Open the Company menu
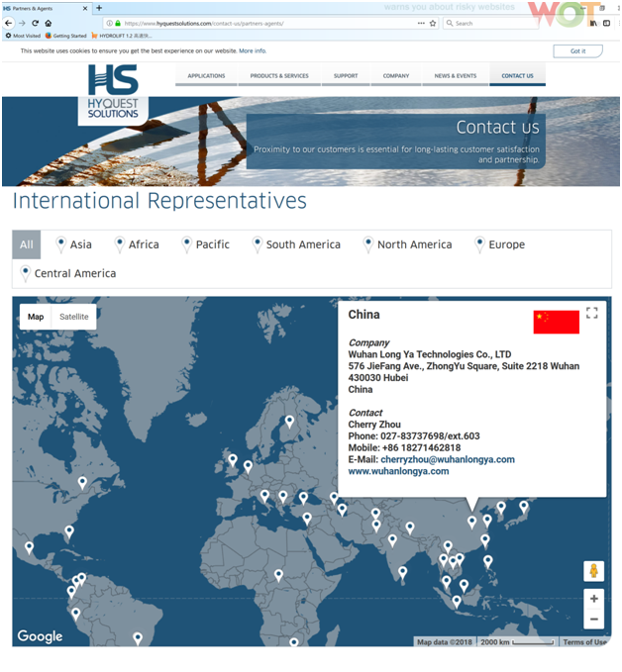The height and width of the screenshot is (672, 622). (x=396, y=76)
